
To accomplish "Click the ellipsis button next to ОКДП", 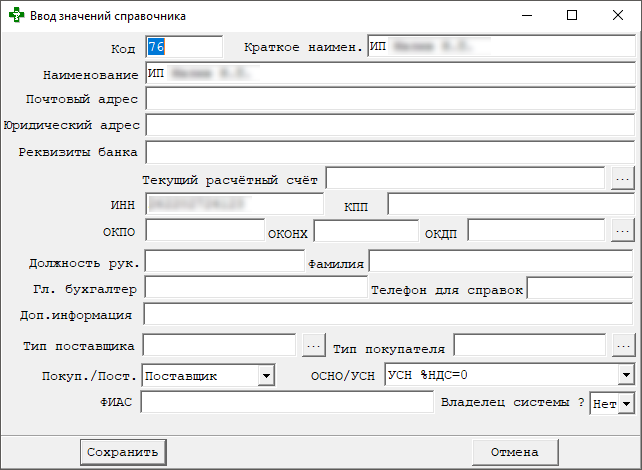I will (x=623, y=231).
